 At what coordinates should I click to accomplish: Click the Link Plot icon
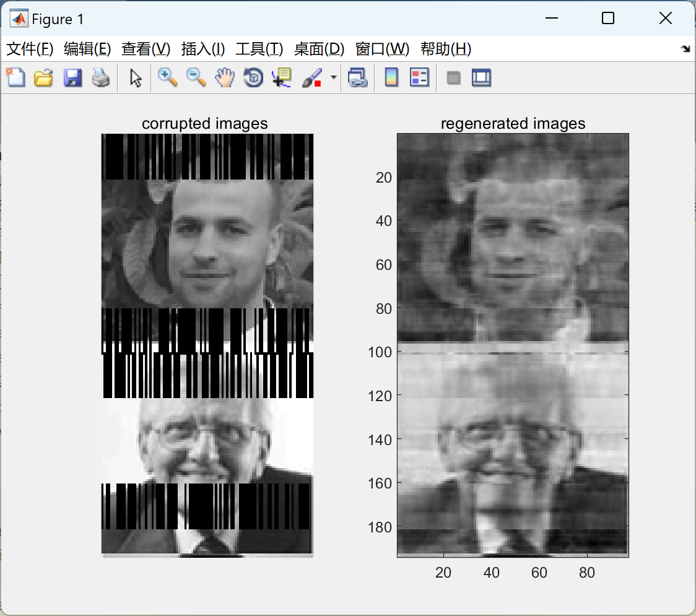(358, 77)
